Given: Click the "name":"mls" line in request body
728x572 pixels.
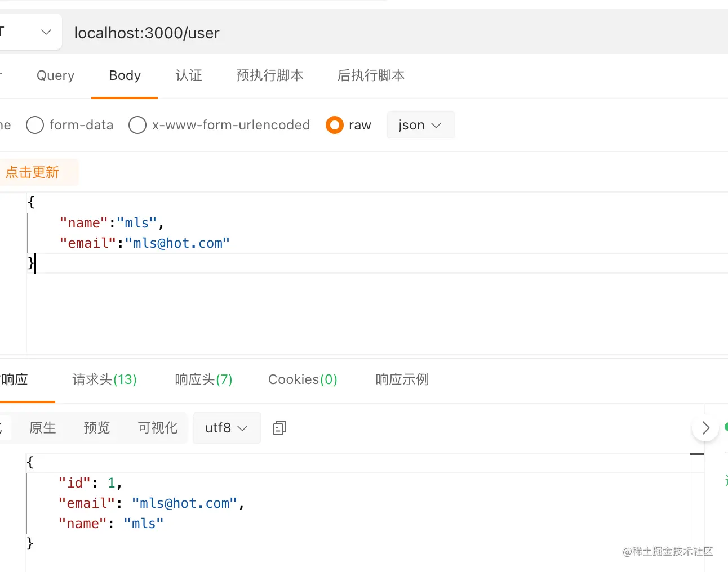Looking at the screenshot, I should coord(112,223).
